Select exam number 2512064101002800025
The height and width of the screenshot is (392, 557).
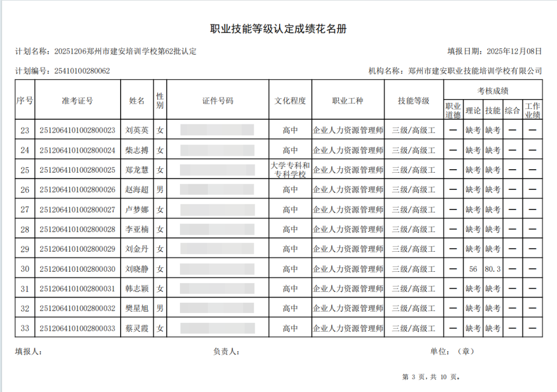tap(77, 170)
